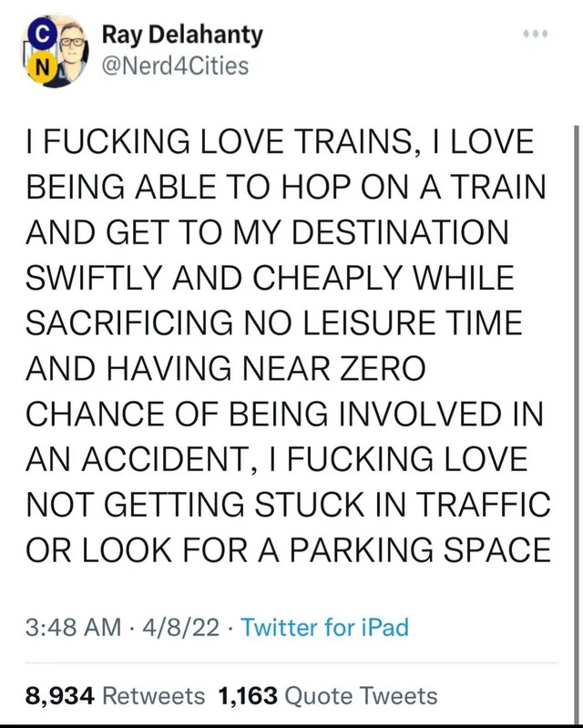View the 8,934 Retweets list
The image size is (583, 728).
click(x=115, y=695)
